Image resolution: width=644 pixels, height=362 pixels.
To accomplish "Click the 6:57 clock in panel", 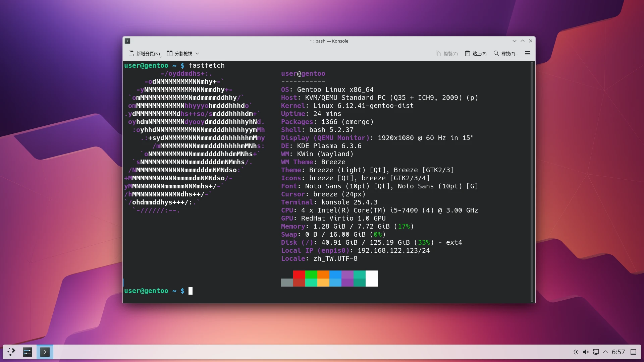I will [x=618, y=352].
